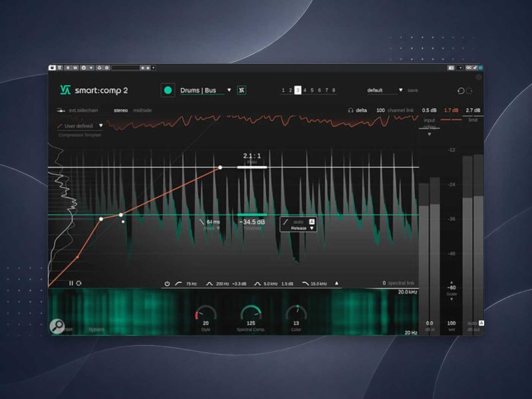This screenshot has height=399, width=532.
Task: Click the spectral link value
Action: pos(384,283)
